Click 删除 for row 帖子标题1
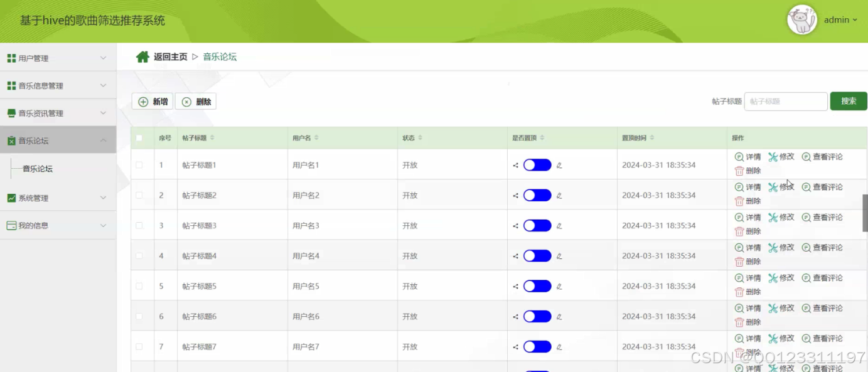This screenshot has width=868, height=372. click(748, 171)
